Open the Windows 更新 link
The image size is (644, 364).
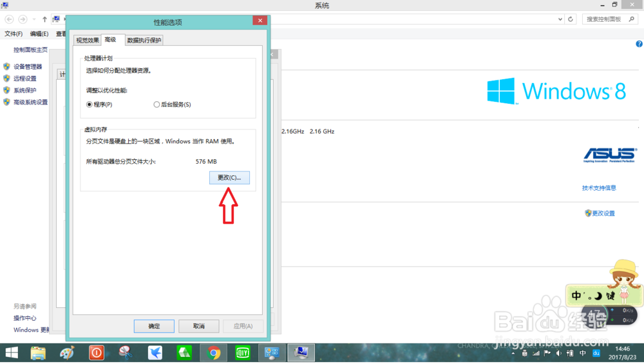(31, 330)
